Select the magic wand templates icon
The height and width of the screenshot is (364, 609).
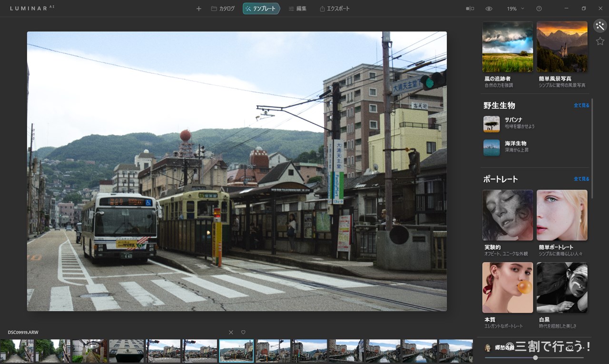(x=600, y=26)
